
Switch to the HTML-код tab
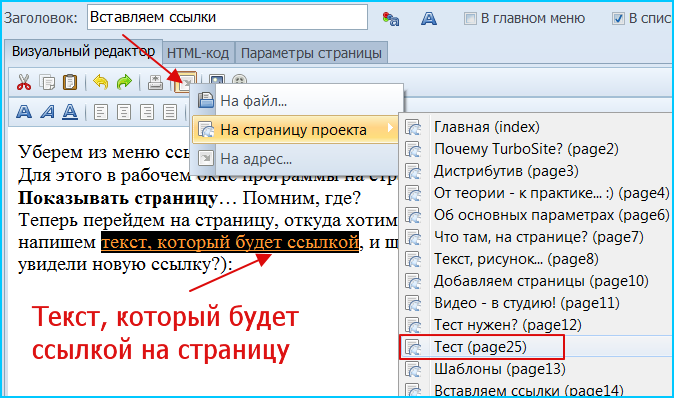(198, 53)
